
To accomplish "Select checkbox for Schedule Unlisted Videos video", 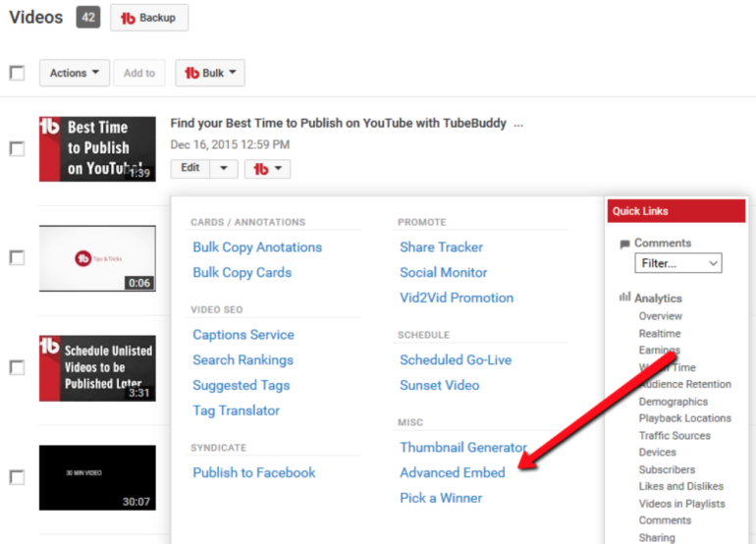I will [x=18, y=367].
